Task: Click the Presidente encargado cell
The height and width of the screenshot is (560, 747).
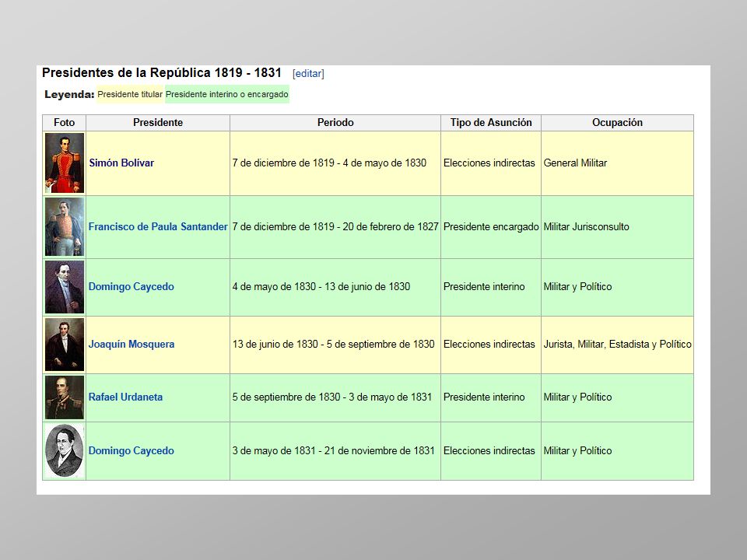Action: [491, 226]
